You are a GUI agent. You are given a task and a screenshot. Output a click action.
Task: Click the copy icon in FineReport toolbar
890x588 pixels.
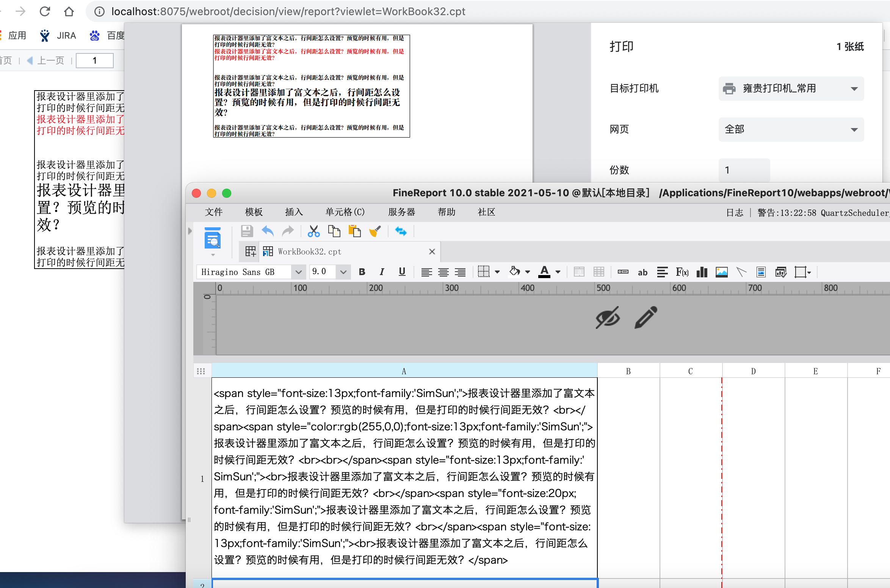coord(334,231)
